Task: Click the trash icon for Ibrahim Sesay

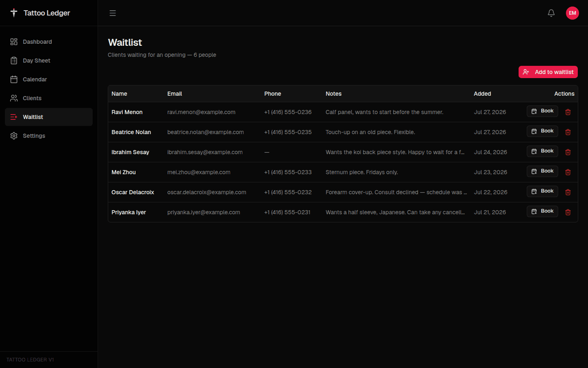Action: 568,152
